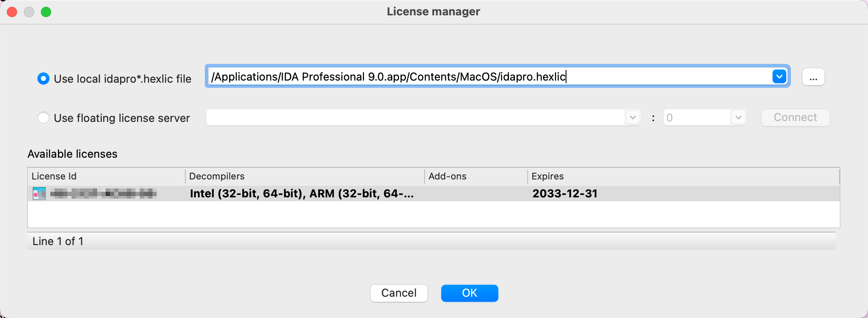Screen dimensions: 868x318
Task: Sort by Add-ons column header
Action: [x=476, y=176]
